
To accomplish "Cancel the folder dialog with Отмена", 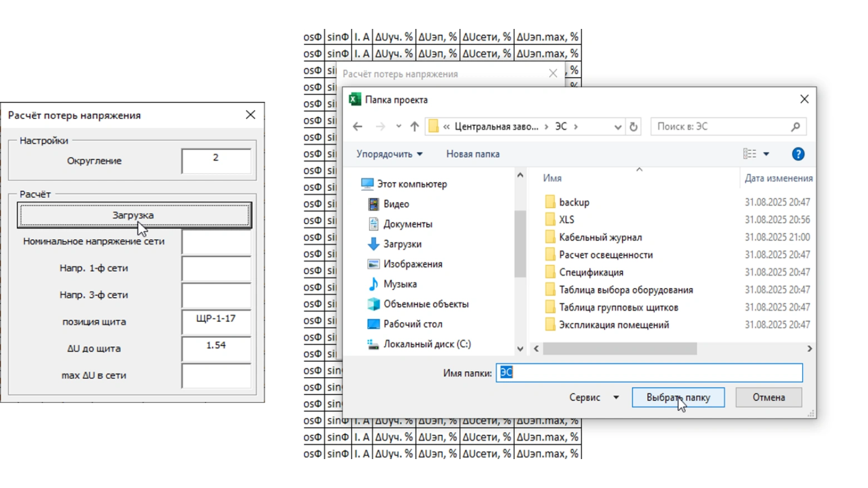I will (x=769, y=397).
